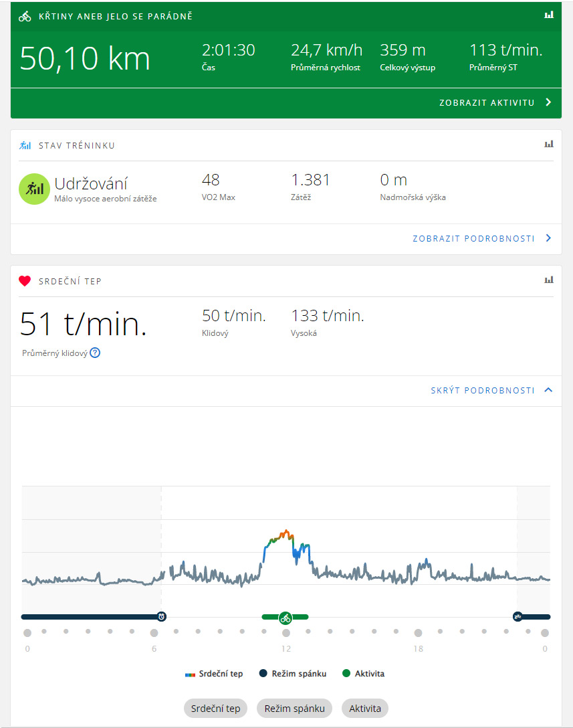Click the 50,10 km distance value
573x728 pixels.
click(x=85, y=58)
